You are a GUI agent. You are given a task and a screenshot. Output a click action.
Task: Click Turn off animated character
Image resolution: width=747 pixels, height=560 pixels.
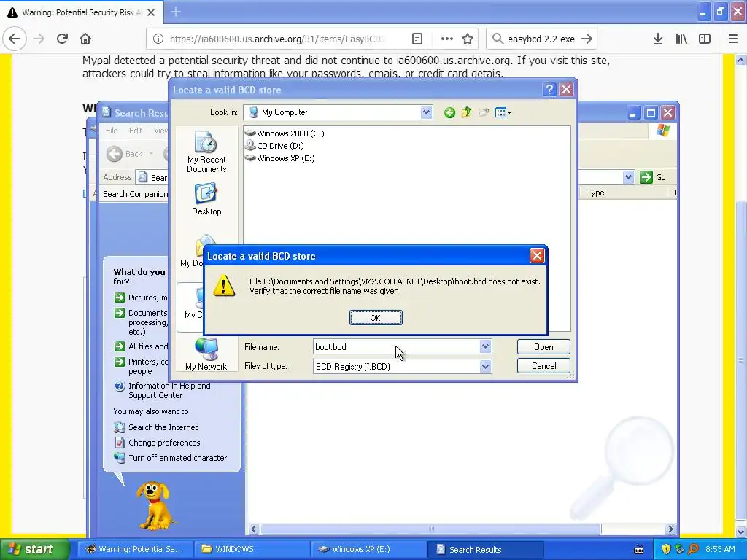(171, 458)
